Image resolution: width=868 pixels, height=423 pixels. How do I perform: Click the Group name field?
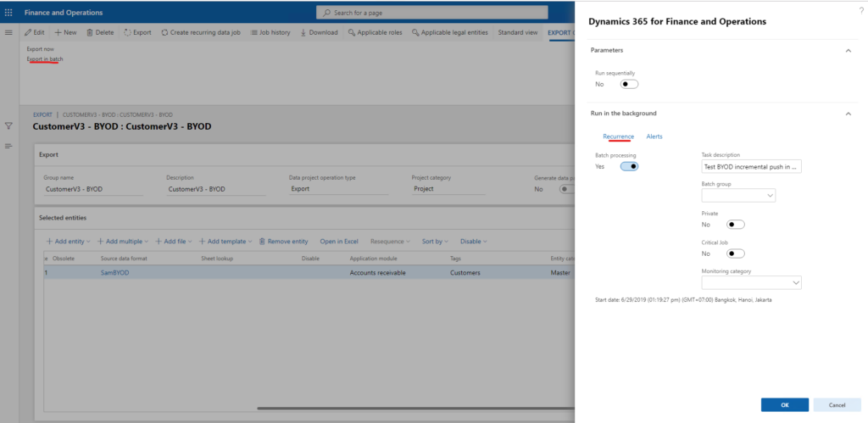[93, 189]
